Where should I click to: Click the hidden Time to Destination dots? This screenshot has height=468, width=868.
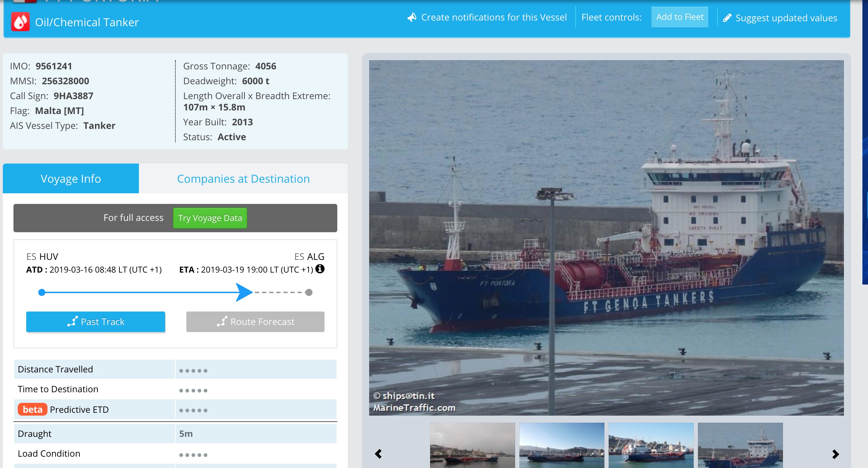click(x=193, y=390)
